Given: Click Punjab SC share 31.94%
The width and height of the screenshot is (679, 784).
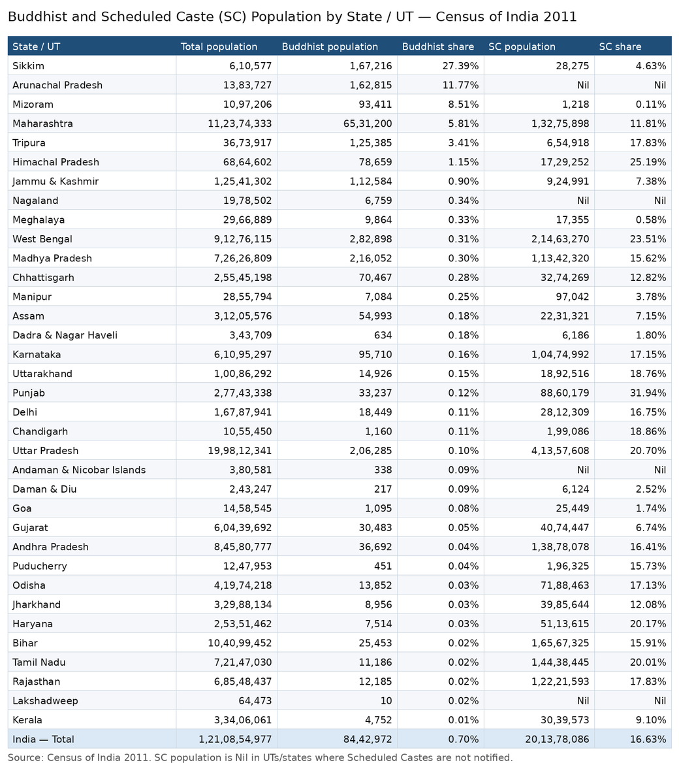Looking at the screenshot, I should point(633,393).
